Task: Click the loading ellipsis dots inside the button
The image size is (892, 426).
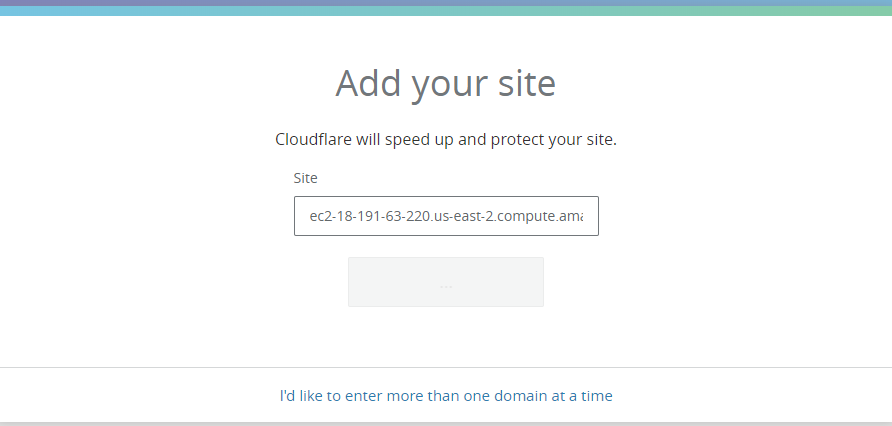Action: click(x=446, y=287)
